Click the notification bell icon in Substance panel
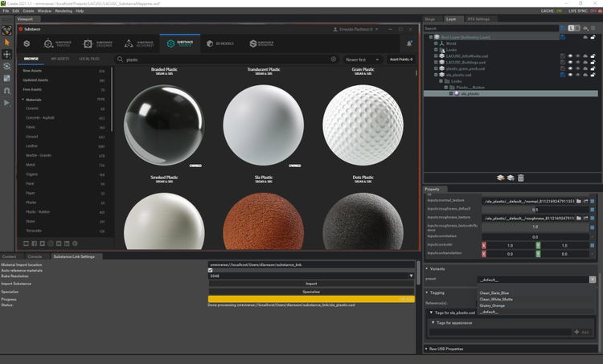This screenshot has width=603, height=364. [409, 43]
